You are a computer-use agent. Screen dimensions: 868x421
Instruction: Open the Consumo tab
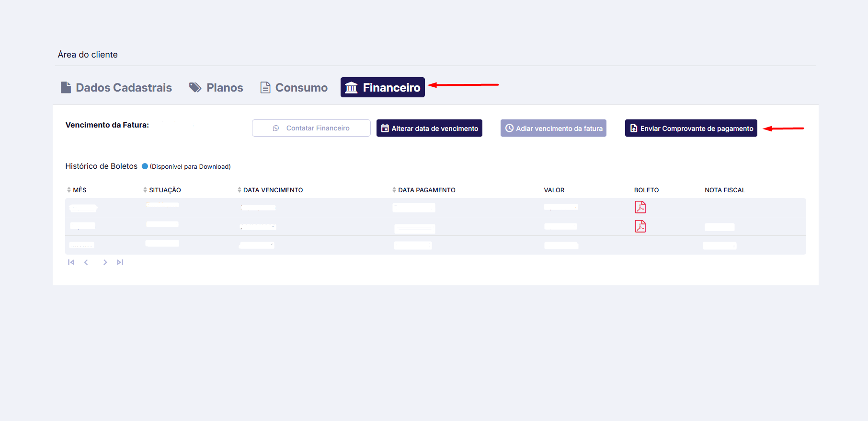tap(294, 87)
